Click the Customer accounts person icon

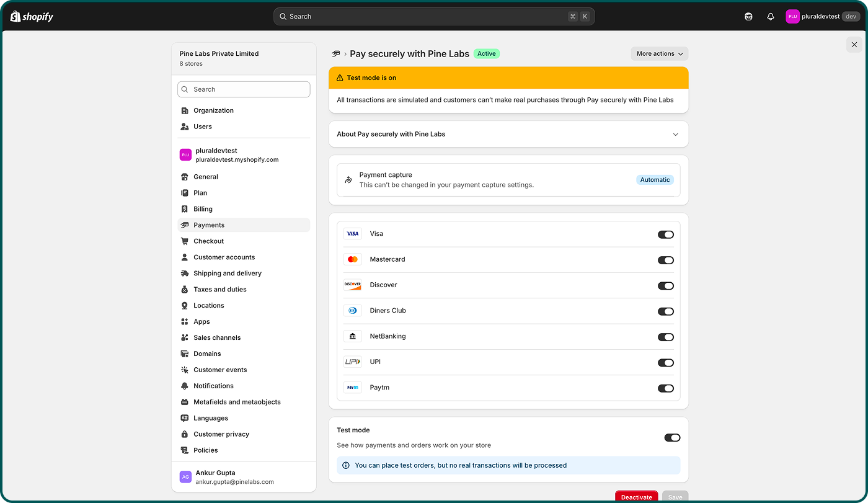point(184,257)
